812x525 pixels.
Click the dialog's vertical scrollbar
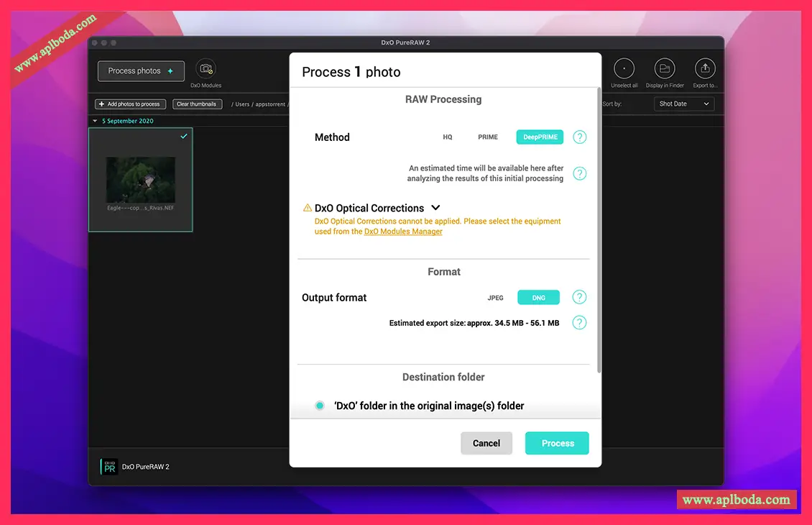pyautogui.click(x=599, y=230)
